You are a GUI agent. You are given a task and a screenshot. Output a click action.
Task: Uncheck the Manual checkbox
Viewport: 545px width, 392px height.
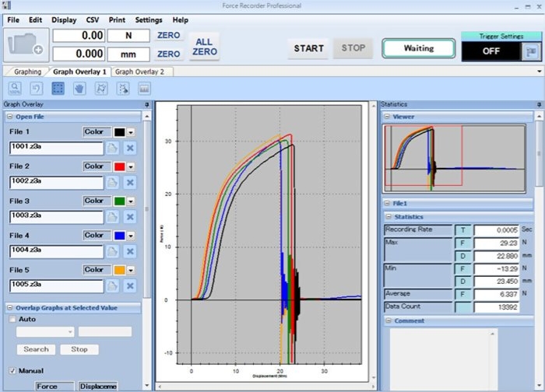tap(13, 370)
